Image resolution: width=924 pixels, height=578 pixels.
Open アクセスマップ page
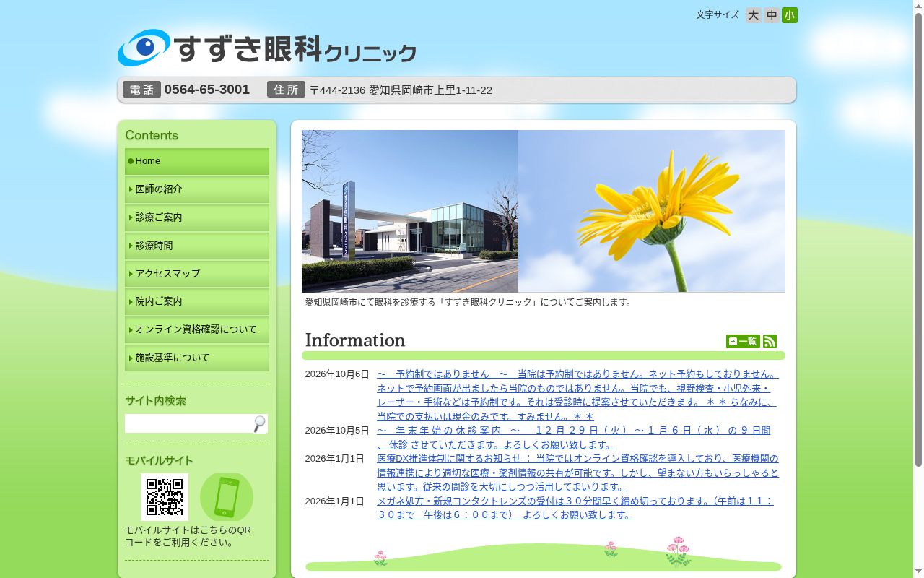pyautogui.click(x=197, y=274)
